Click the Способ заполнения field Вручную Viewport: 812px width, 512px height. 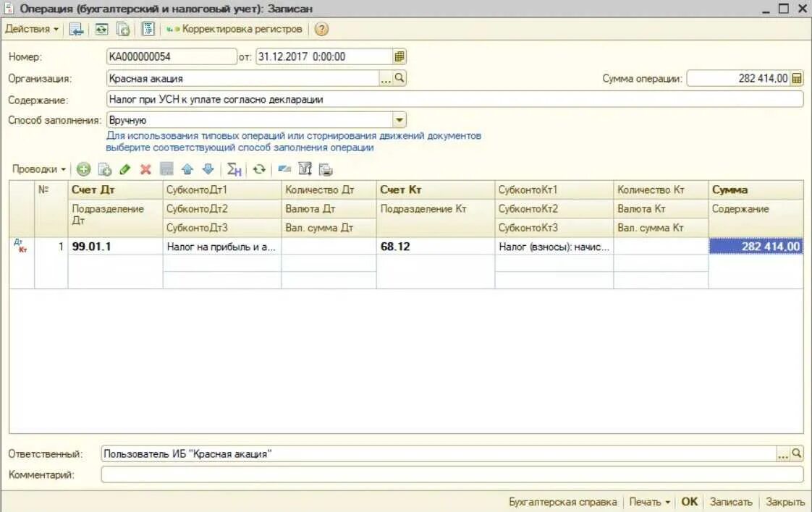[250, 120]
